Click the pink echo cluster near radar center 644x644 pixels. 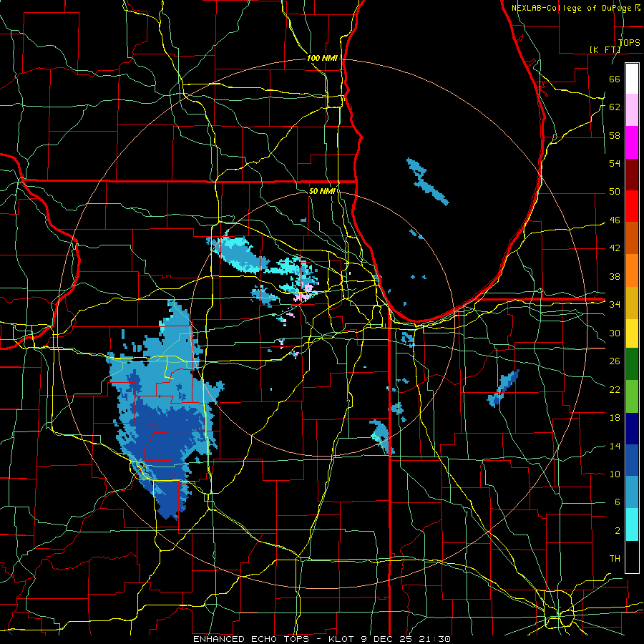click(304, 292)
